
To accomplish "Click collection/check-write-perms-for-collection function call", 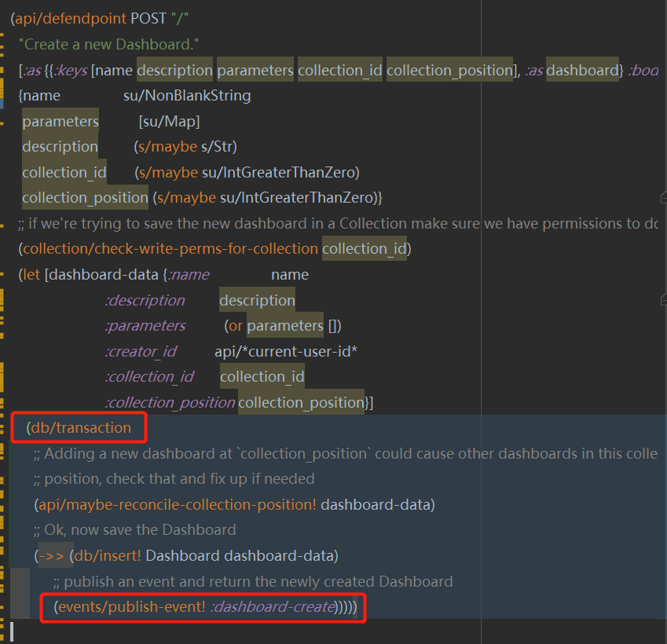I will (x=170, y=249).
